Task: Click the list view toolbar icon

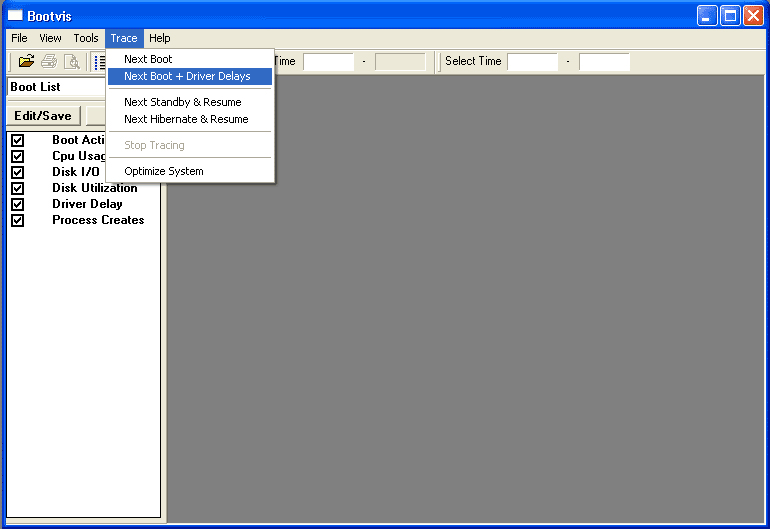Action: [100, 62]
